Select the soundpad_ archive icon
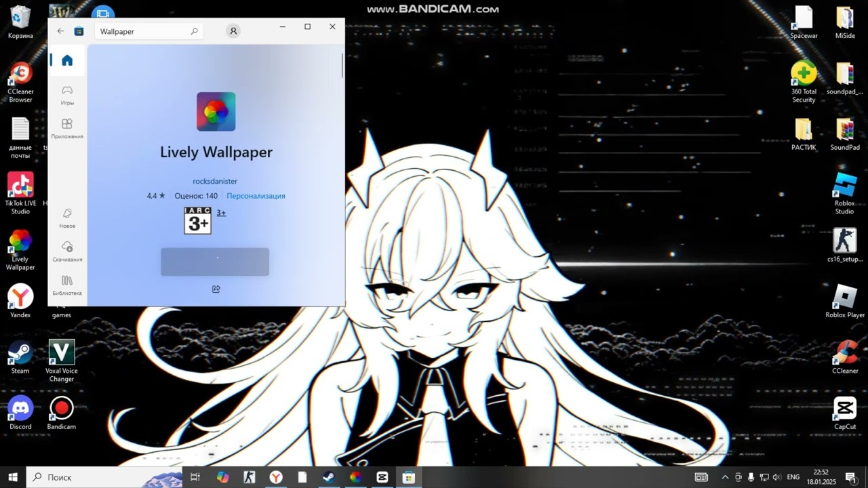 pos(845,78)
